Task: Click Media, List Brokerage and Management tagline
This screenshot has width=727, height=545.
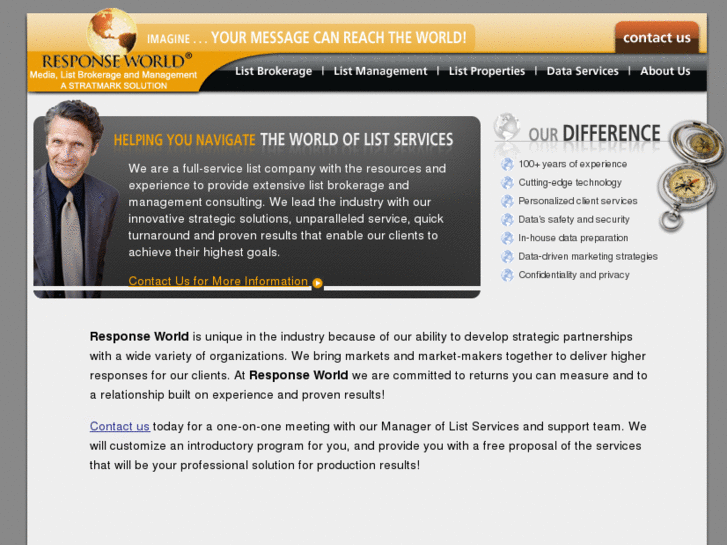Action: (114, 75)
